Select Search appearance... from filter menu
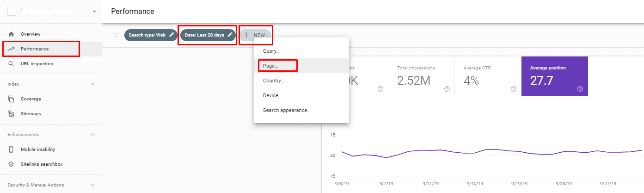This screenshot has width=644, height=193. (301, 110)
